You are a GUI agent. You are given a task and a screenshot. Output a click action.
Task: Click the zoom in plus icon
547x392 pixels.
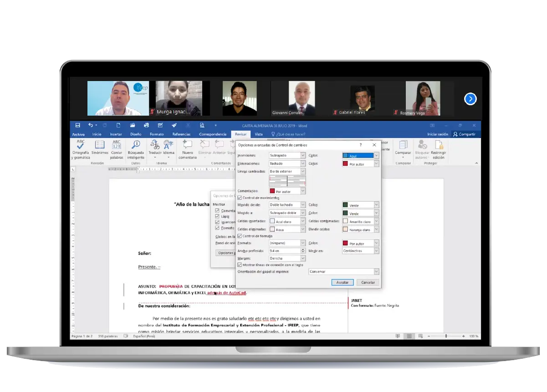pyautogui.click(x=463, y=336)
